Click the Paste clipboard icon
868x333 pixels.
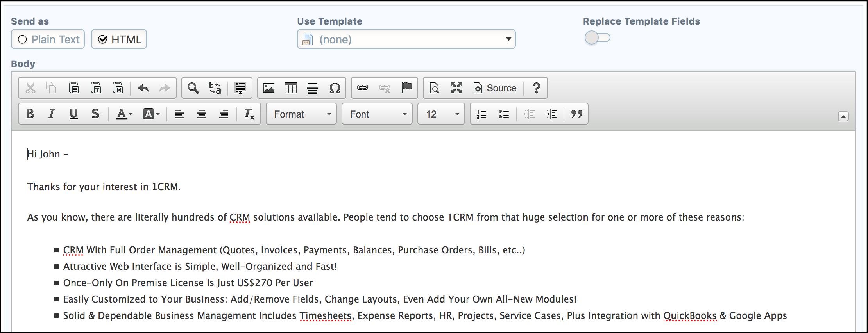click(x=74, y=88)
